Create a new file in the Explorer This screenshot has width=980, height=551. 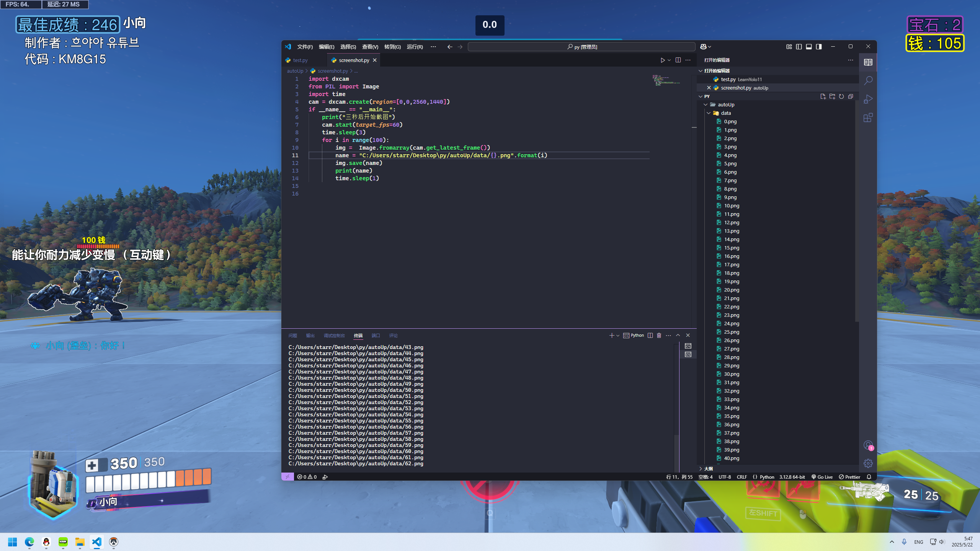click(823, 96)
